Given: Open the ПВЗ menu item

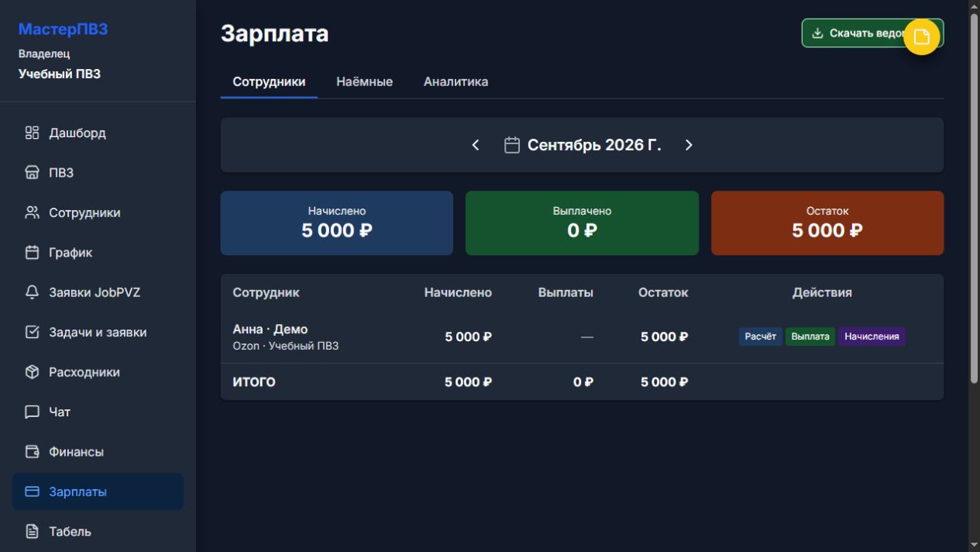Looking at the screenshot, I should point(98,173).
